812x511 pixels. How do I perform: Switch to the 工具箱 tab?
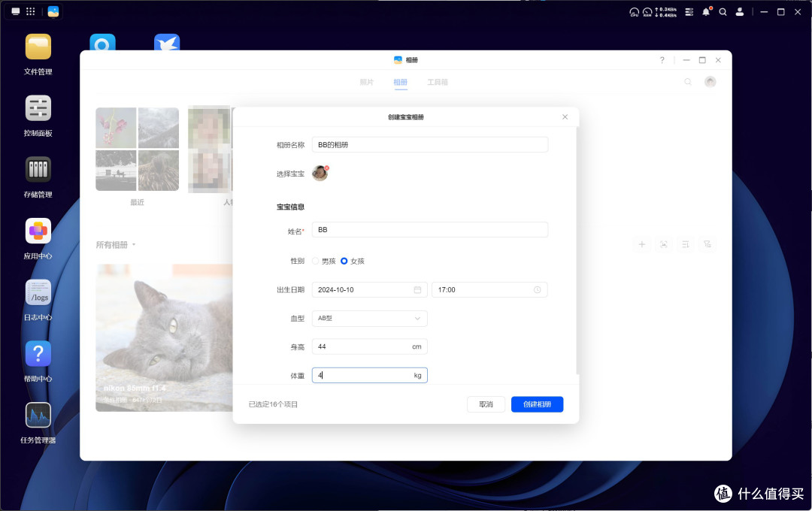[438, 83]
